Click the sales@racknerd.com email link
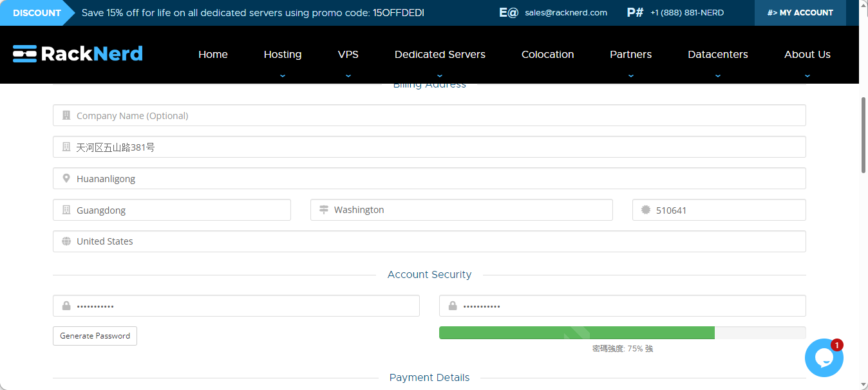This screenshot has height=390, width=868. point(565,13)
